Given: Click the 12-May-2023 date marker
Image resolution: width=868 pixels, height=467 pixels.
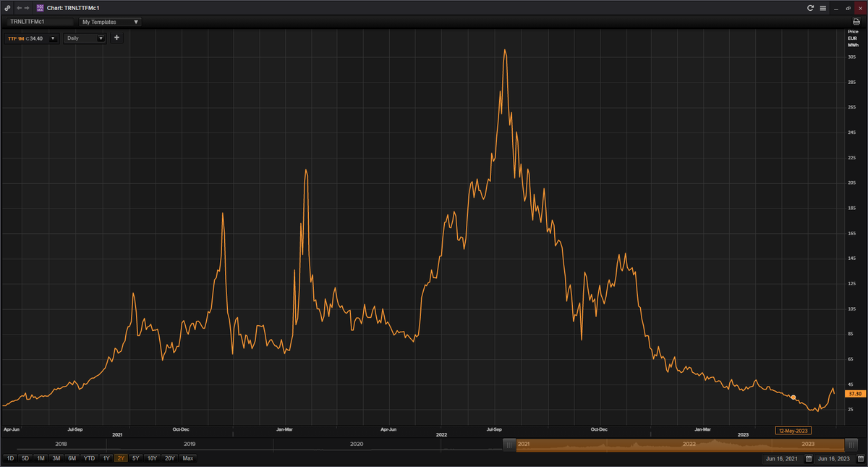Looking at the screenshot, I should 793,430.
